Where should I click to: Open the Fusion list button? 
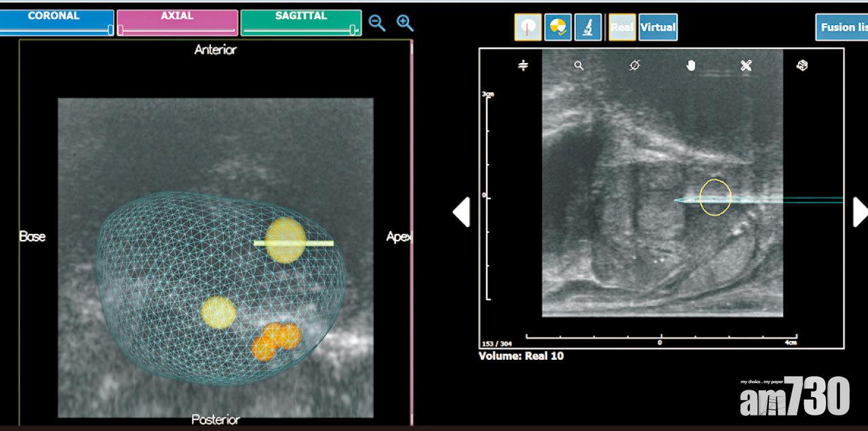pos(842,28)
